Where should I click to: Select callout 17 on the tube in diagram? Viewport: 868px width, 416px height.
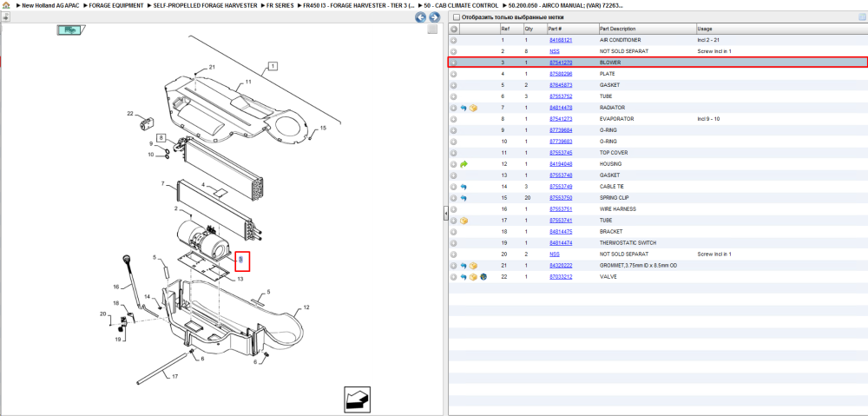pyautogui.click(x=175, y=377)
